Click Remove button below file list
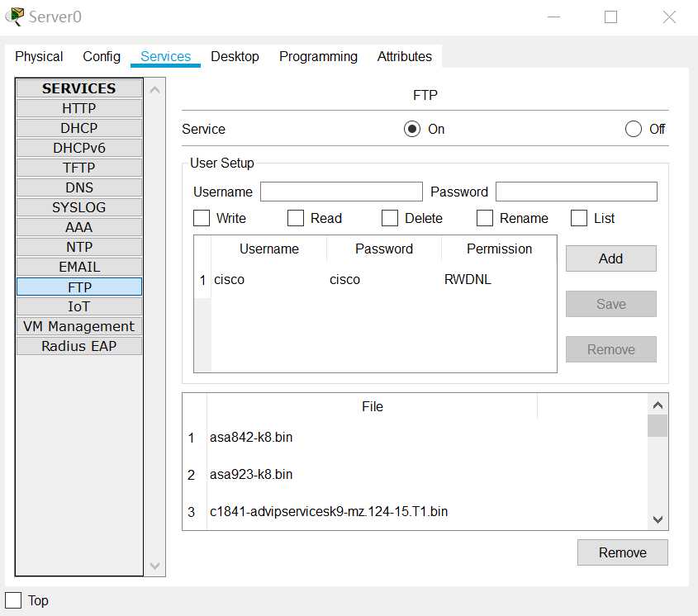The width and height of the screenshot is (698, 616). (x=622, y=552)
